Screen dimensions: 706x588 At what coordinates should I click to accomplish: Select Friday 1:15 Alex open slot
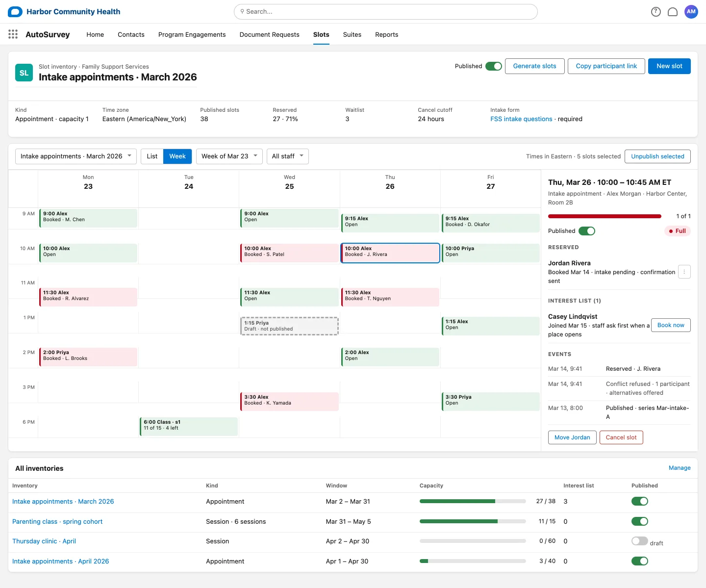[x=491, y=326]
